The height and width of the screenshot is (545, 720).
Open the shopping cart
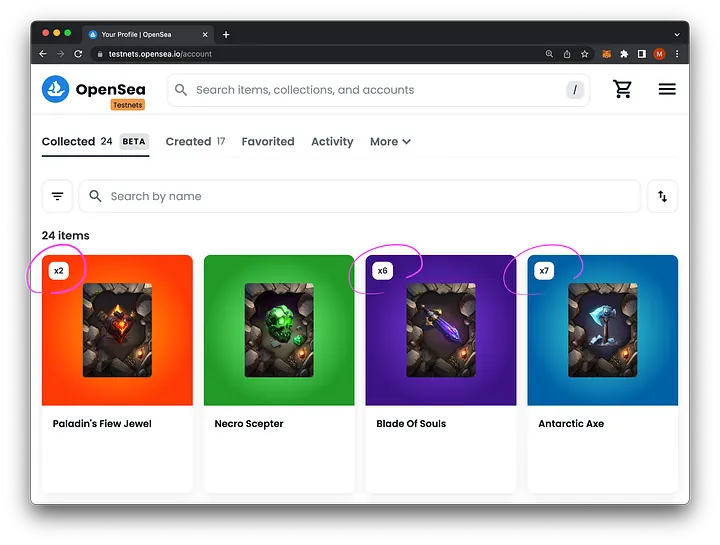pos(623,90)
